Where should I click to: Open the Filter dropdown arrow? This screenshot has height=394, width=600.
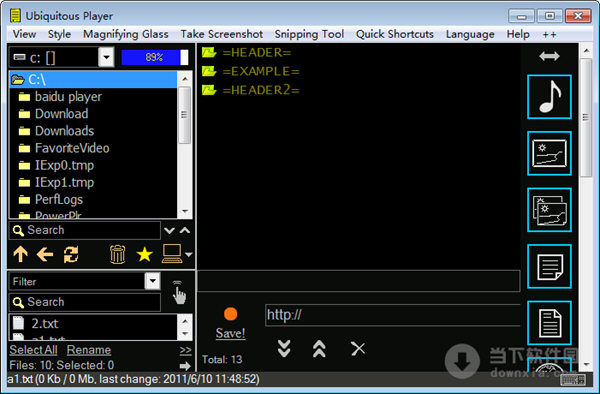click(x=153, y=281)
